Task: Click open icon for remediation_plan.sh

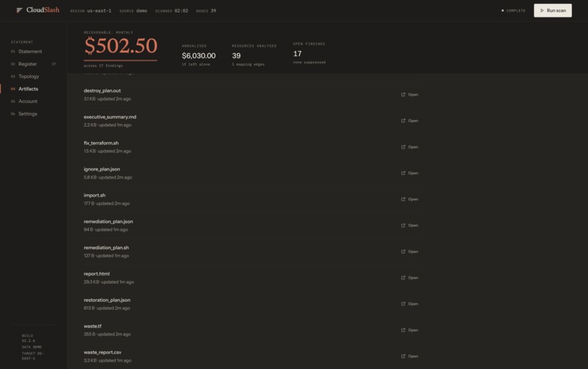Action: pyautogui.click(x=403, y=252)
